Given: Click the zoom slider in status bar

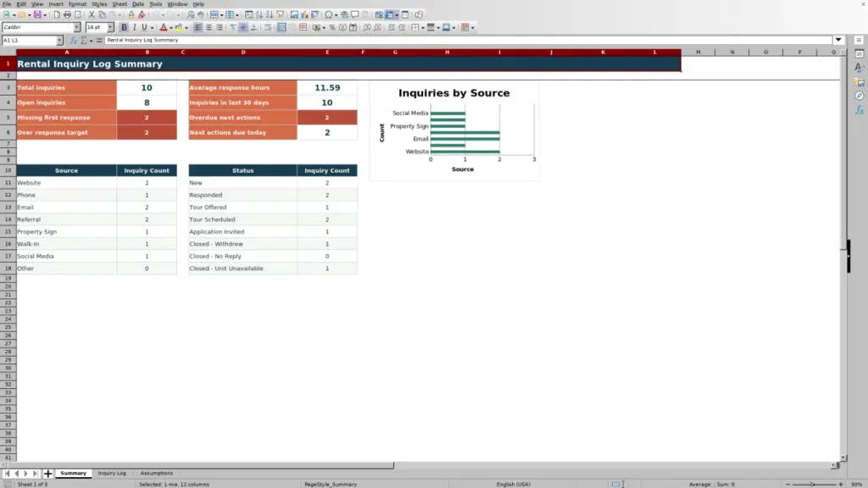Looking at the screenshot, I should 814,485.
